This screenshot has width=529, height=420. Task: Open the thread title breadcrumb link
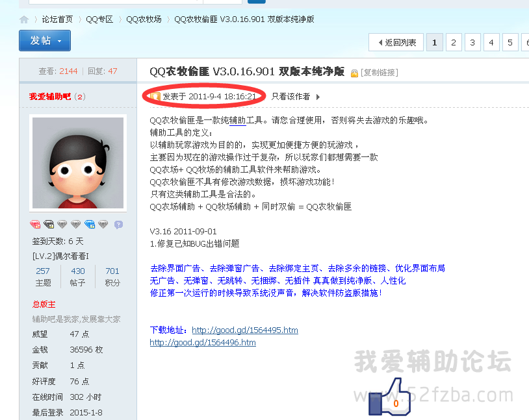[244, 19]
